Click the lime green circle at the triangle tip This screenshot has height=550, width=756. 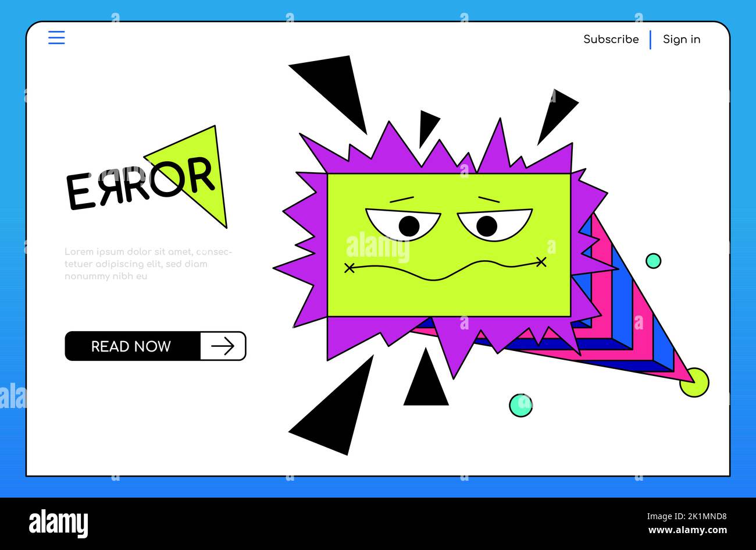pos(694,382)
